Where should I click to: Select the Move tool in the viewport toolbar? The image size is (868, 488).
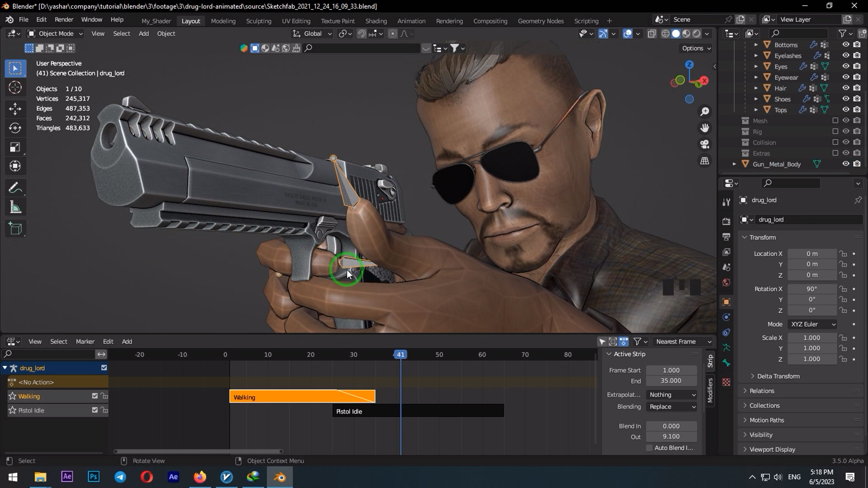15,108
